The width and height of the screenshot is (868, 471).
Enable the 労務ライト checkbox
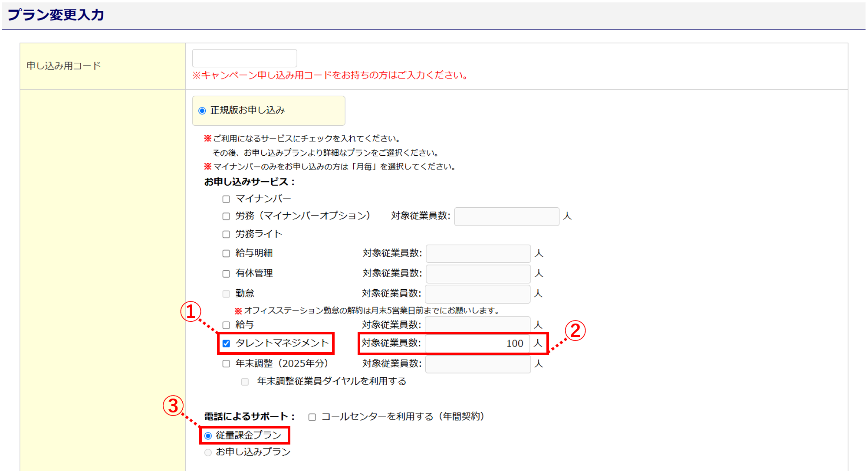[226, 234]
